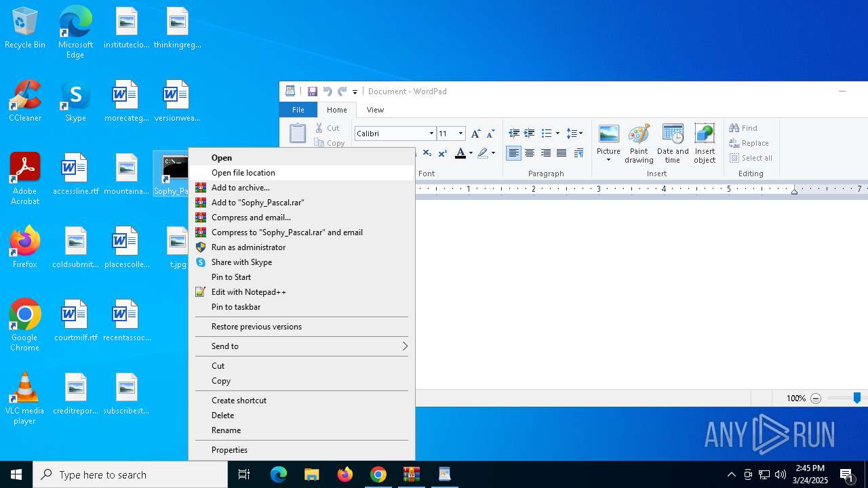868x488 pixels.
Task: Click the Shrink font icon
Action: 490,134
